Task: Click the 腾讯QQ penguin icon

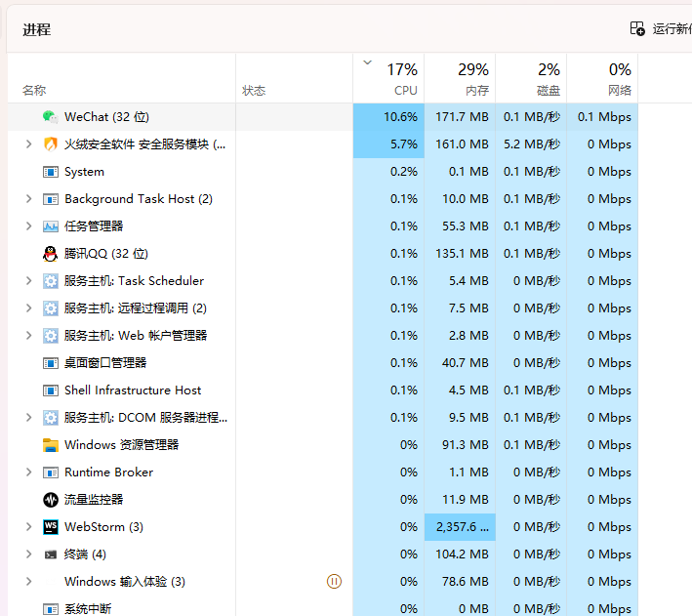Action: (x=51, y=254)
